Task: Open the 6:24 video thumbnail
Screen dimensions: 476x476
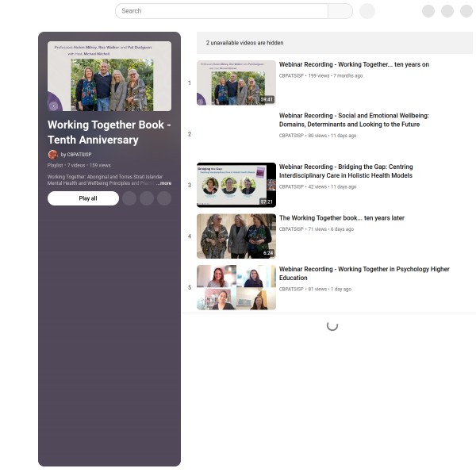Action: coord(236,236)
